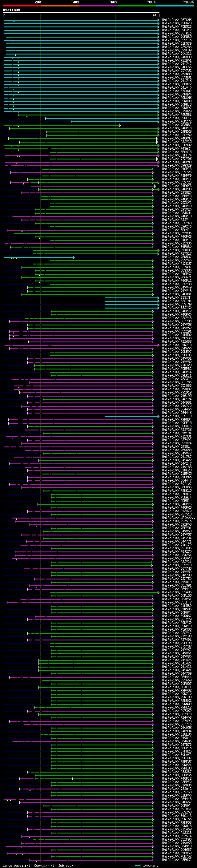
Task: Click the UniRef100_A2SY50 label
Action: 176,135
